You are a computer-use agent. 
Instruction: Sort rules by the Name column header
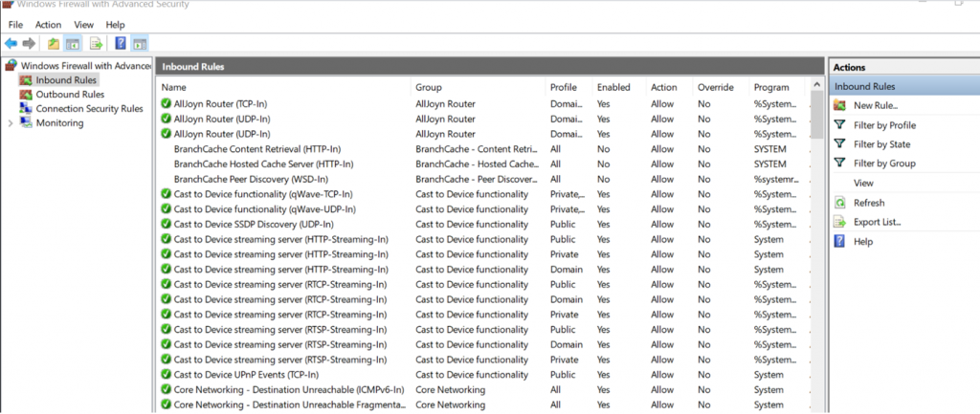(283, 87)
